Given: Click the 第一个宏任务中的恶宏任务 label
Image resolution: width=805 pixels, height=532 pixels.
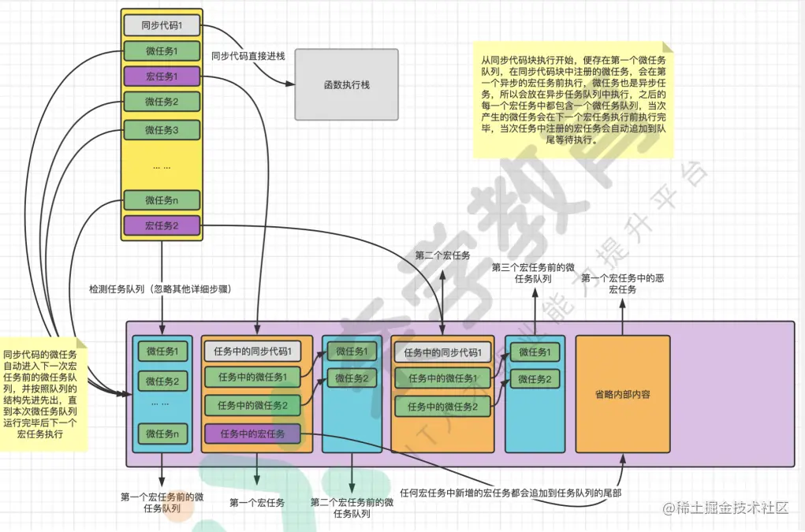Looking at the screenshot, I should [x=622, y=284].
